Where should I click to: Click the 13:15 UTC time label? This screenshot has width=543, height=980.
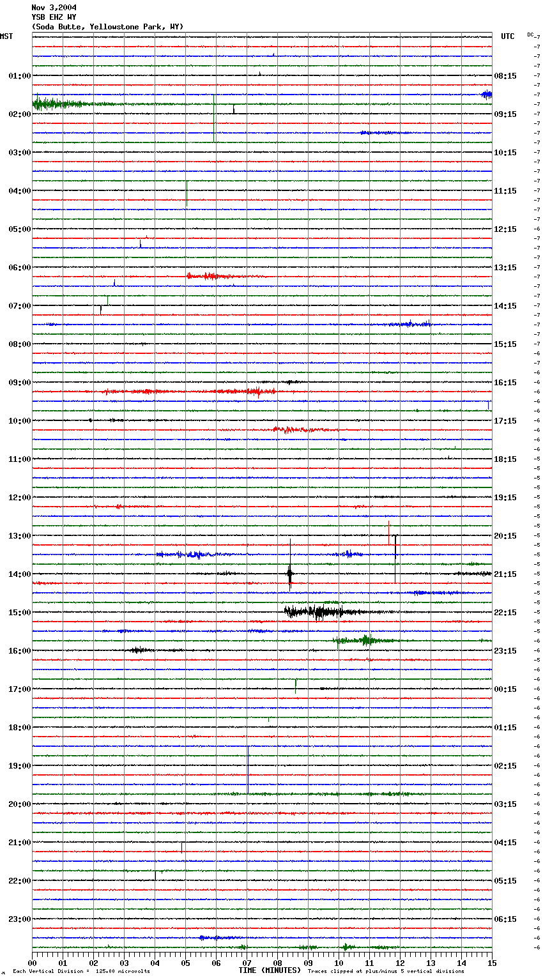click(x=505, y=268)
